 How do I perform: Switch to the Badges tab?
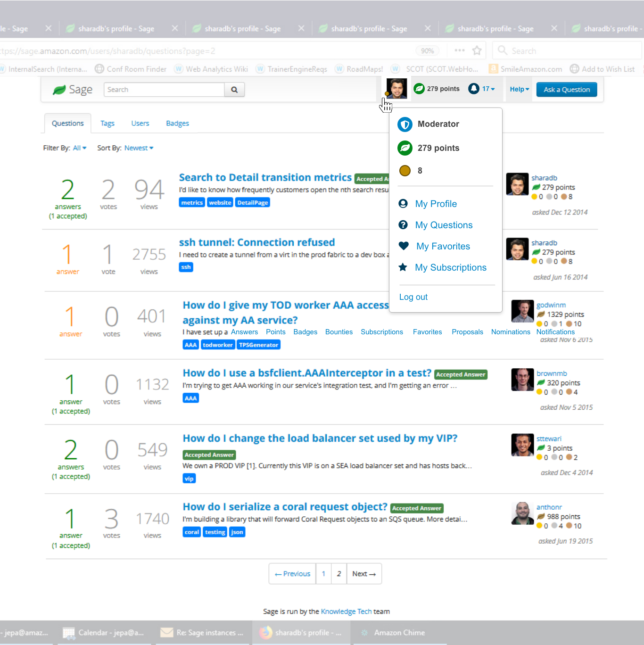[178, 124]
